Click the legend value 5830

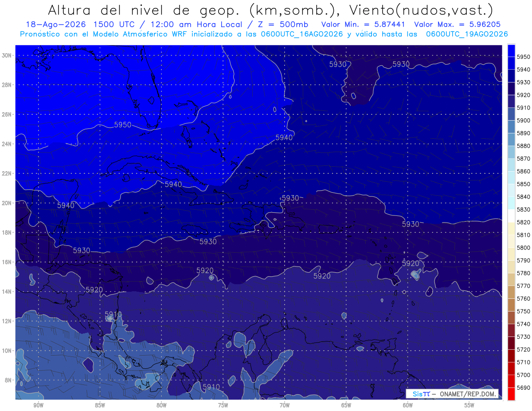coord(524,209)
